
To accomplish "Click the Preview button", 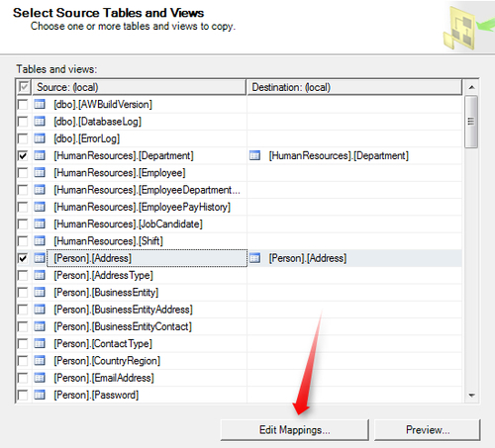I will coord(428,430).
